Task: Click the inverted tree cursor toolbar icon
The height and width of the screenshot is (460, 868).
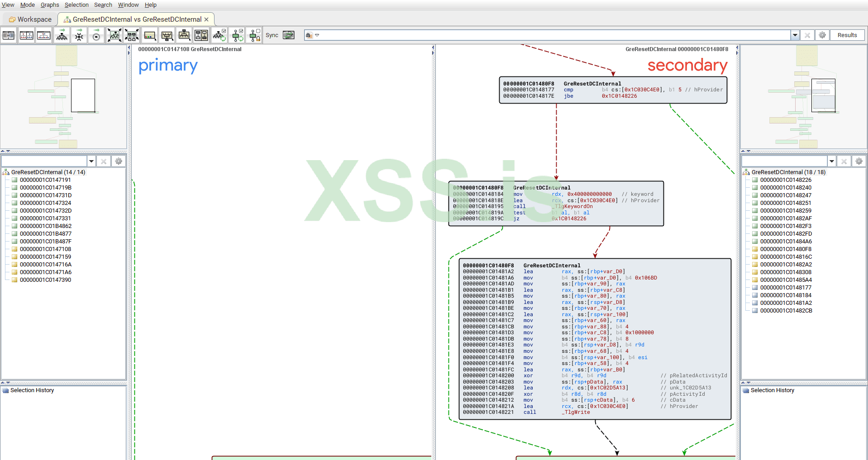Action: click(x=167, y=35)
